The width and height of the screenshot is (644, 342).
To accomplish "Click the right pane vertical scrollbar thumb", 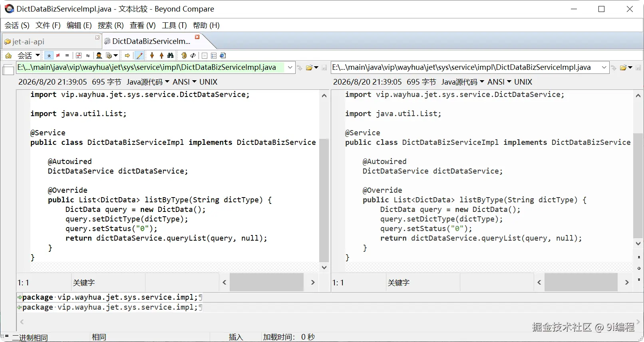I will pos(638,186).
